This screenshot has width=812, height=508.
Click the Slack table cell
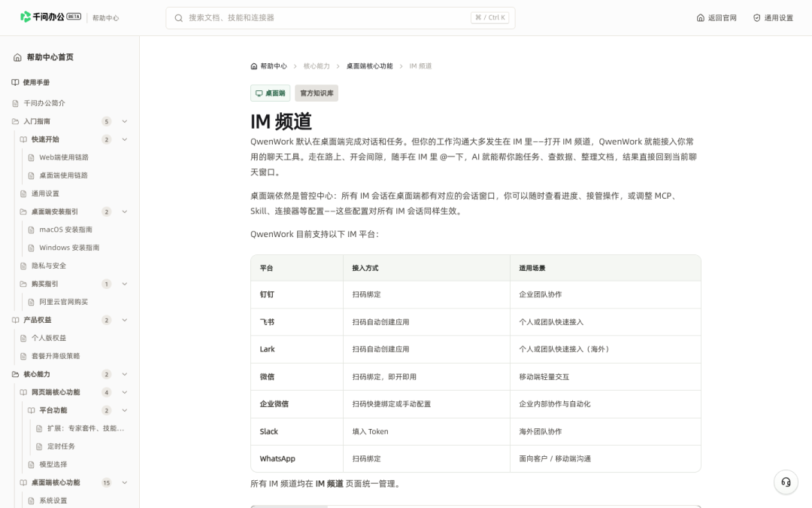pos(297,431)
